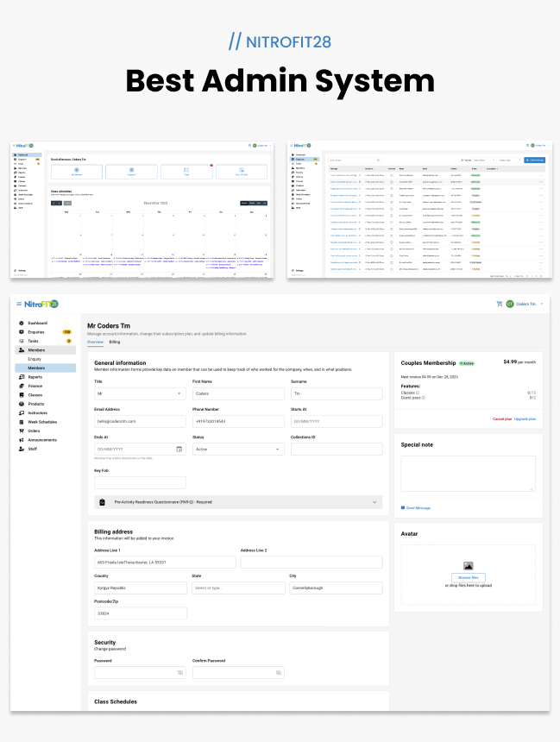The width and height of the screenshot is (560, 742).
Task: Click the green CT avatar circle
Action: [x=510, y=304]
